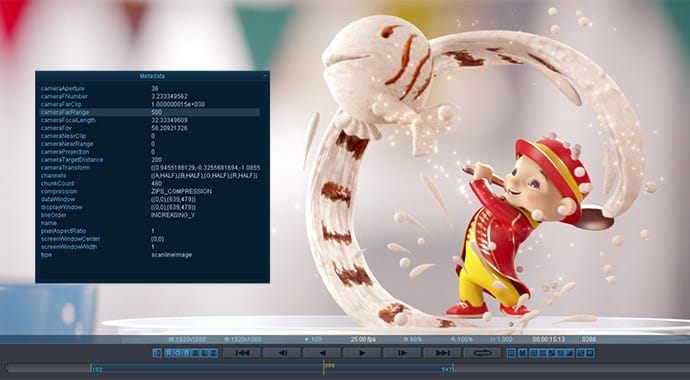This screenshot has width=690, height=380.
Task: Select the highlighted cameraFarRange row
Action: pyautogui.click(x=150, y=112)
